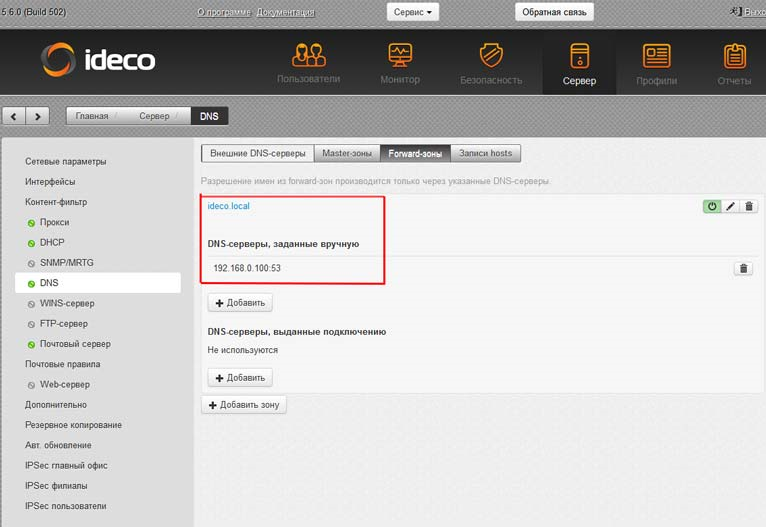Delete the ideco.local zone with trash icon
This screenshot has height=527, width=766.
(749, 207)
